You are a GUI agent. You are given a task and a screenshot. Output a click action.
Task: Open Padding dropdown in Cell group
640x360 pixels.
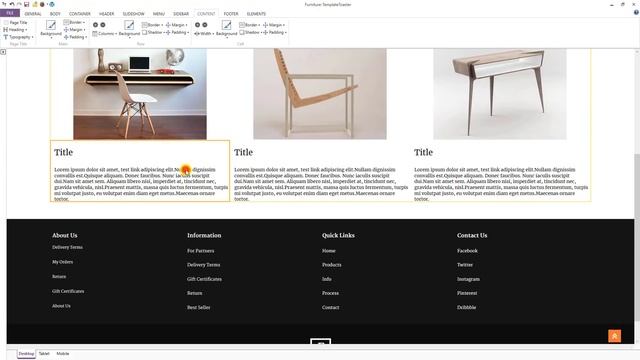click(275, 32)
